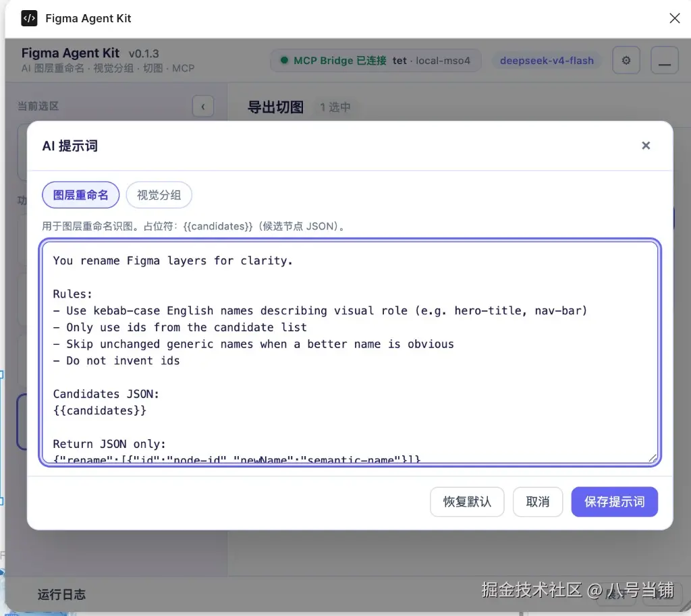Click inside the prompt text area
The image size is (691, 616).
[x=350, y=352]
